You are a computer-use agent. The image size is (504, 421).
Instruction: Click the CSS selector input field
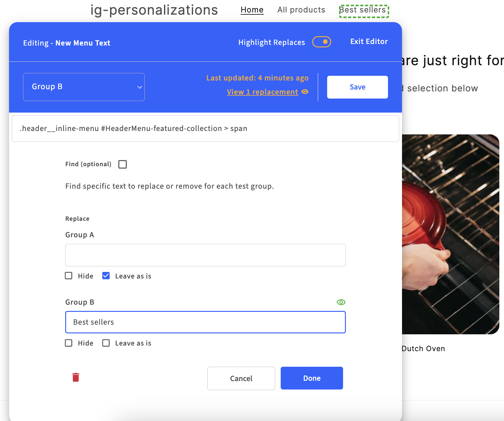(205, 128)
